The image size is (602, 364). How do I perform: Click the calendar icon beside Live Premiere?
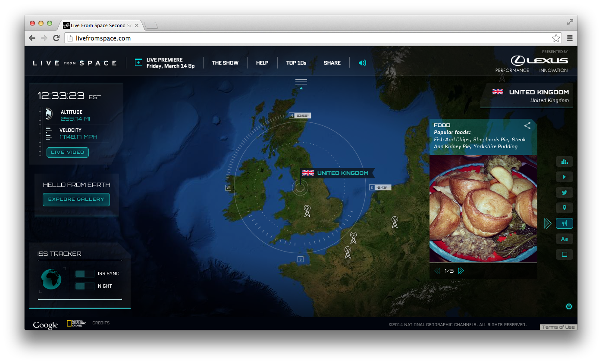pos(138,62)
